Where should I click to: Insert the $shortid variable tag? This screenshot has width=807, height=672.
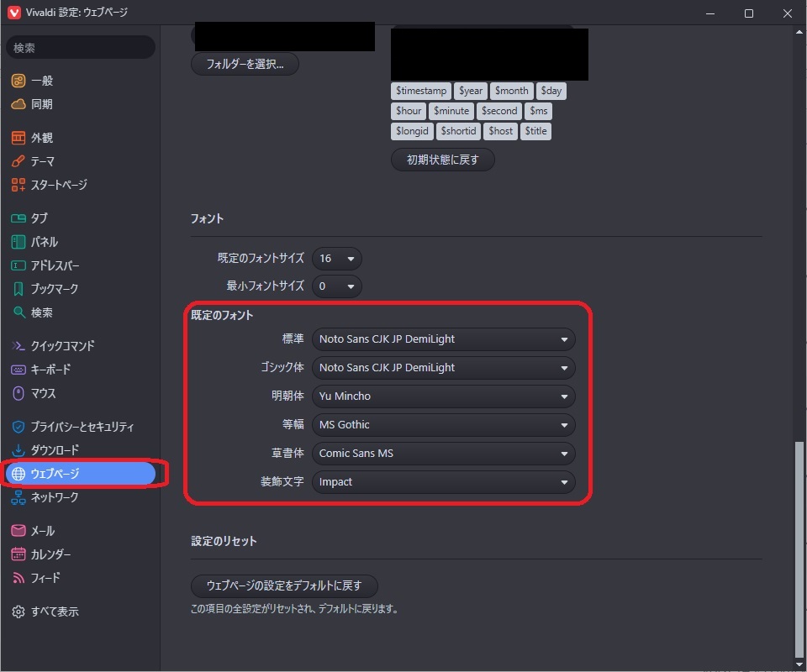click(x=458, y=131)
